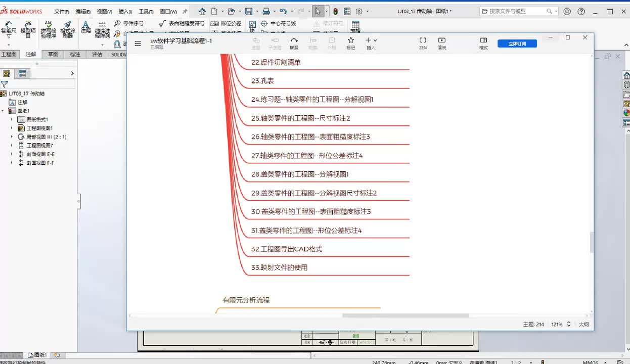This screenshot has width=630, height=364.
Task: Click the Balloon tool (零件序号)
Action: [129, 23]
